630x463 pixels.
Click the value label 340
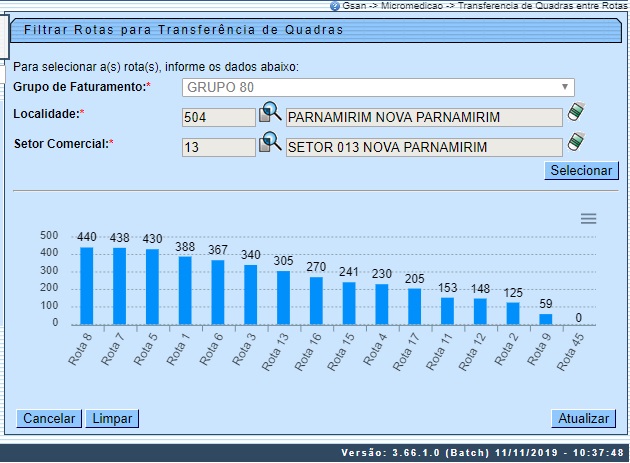(x=251, y=255)
